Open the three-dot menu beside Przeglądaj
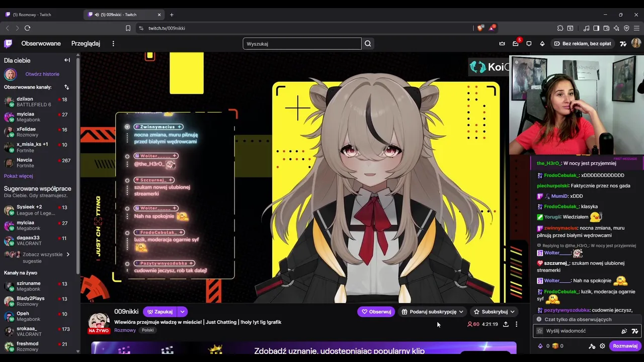 [x=113, y=44]
